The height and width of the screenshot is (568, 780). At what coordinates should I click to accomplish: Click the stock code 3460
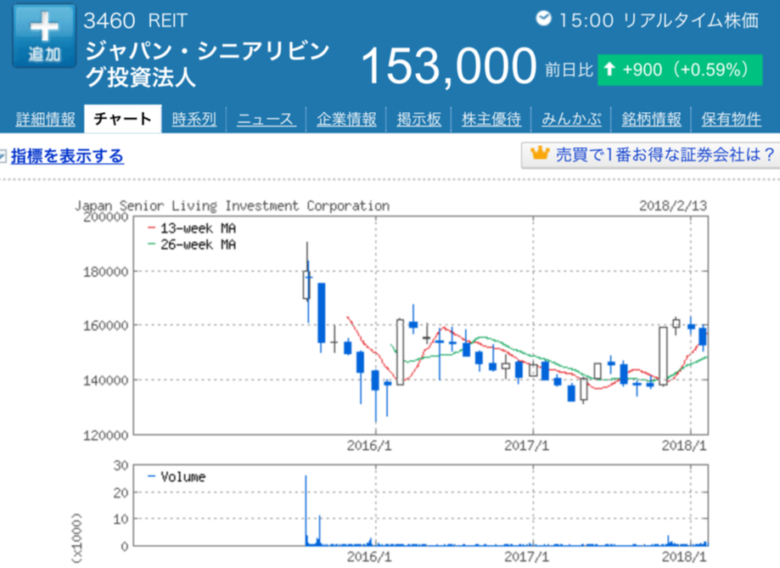(x=109, y=21)
